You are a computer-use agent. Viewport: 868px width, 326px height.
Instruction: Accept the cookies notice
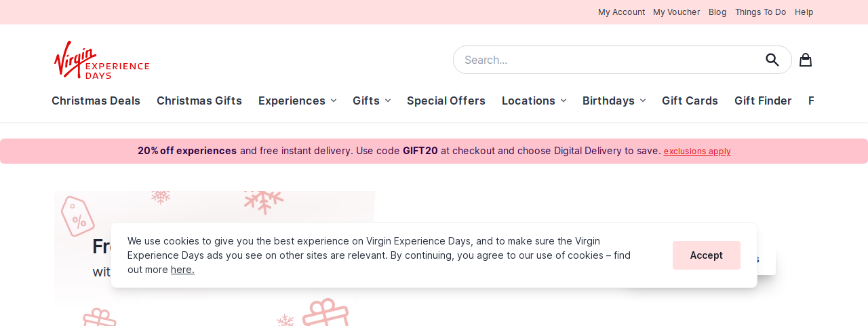tap(707, 255)
